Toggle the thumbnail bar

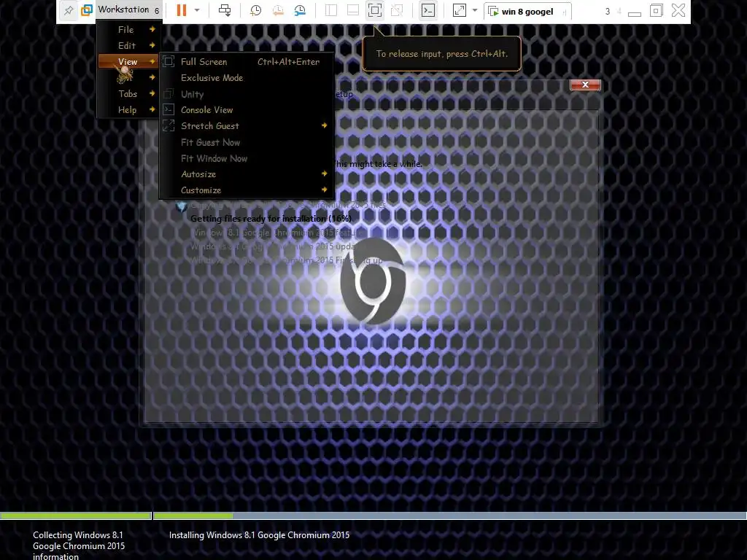[353, 10]
